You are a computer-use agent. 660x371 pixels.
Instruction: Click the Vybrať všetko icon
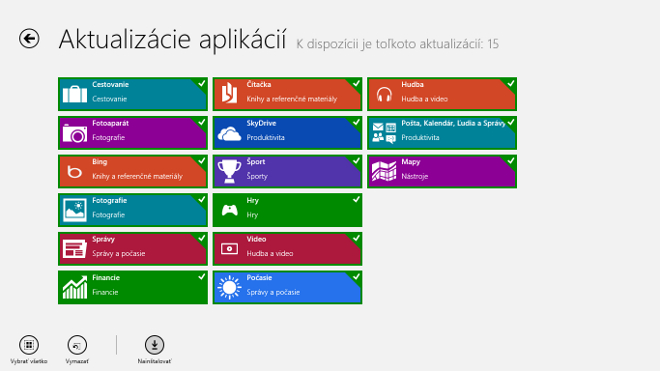pyautogui.click(x=29, y=345)
